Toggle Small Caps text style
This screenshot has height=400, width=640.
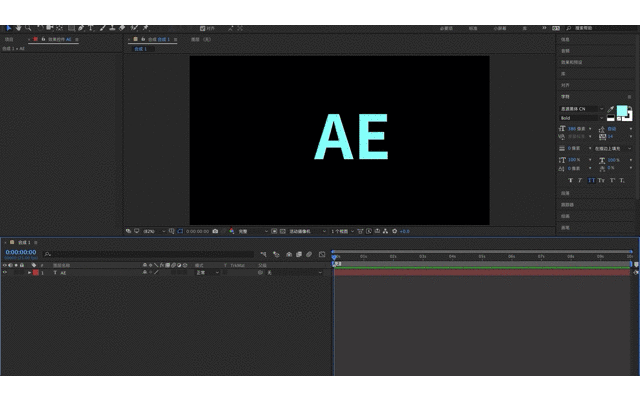click(601, 180)
